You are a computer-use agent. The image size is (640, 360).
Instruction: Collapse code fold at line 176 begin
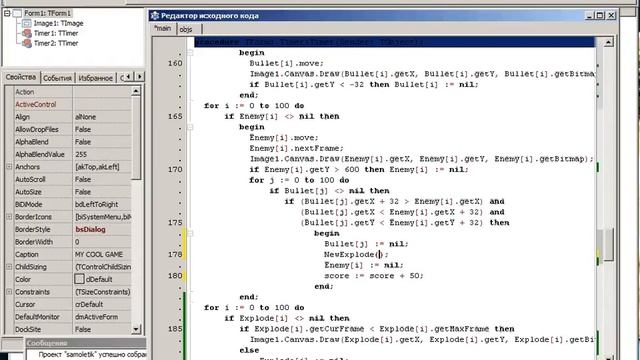tap(190, 233)
